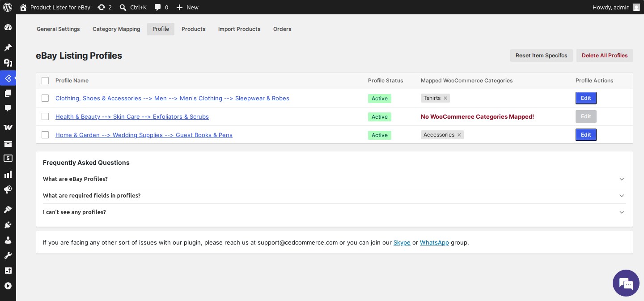This screenshot has width=644, height=301.
Task: Open 'Product Lister for eBay' site link
Action: click(55, 7)
